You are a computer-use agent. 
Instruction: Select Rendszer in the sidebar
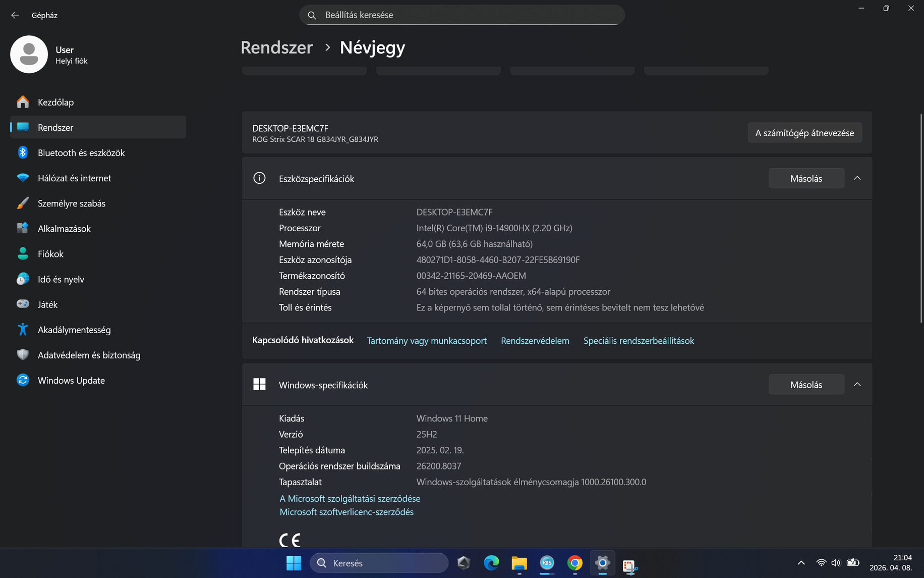click(98, 127)
